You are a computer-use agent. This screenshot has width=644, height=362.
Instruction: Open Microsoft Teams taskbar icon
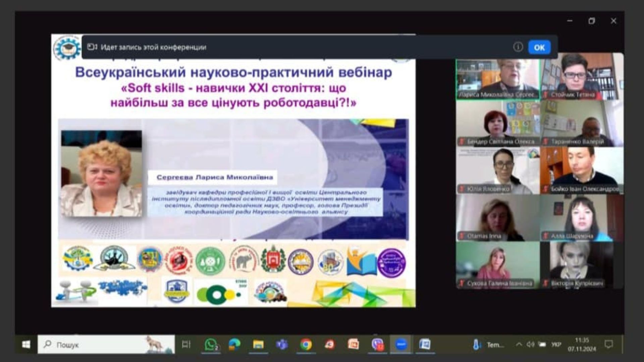[x=282, y=345]
